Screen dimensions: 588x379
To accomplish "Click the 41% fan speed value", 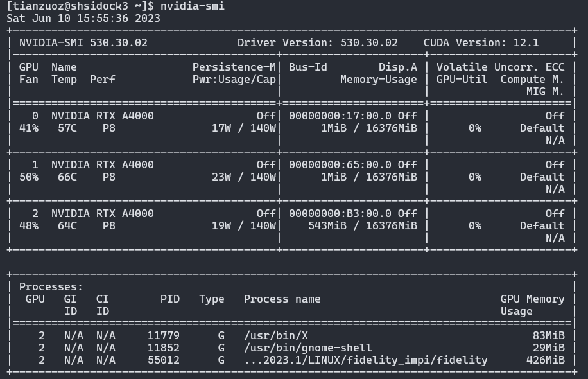I will pyautogui.click(x=29, y=128).
